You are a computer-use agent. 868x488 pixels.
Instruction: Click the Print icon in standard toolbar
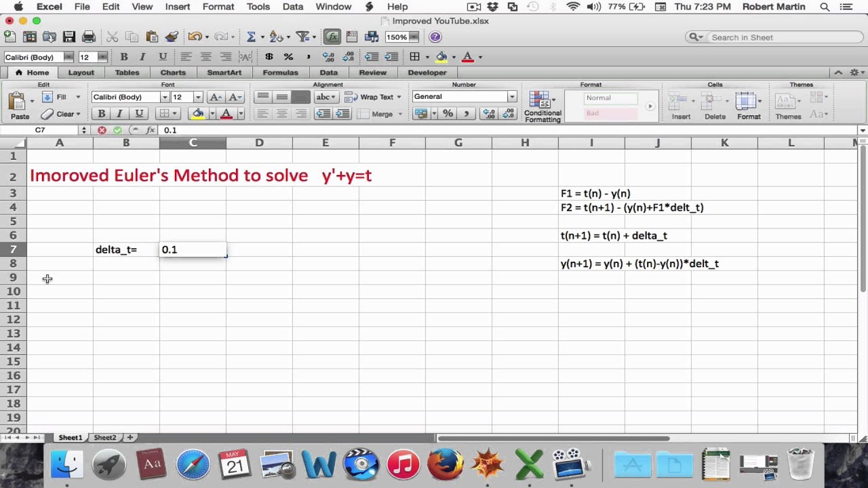[x=88, y=37]
